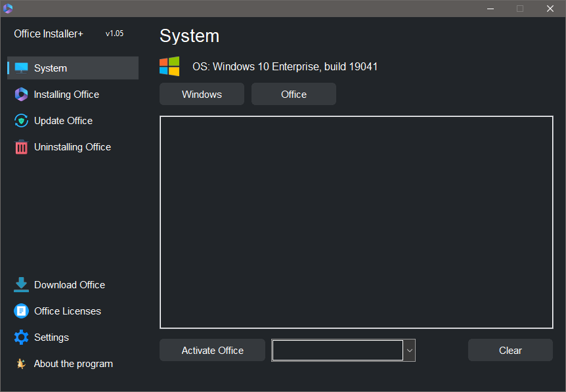Click the app logo in title bar
The image size is (566, 392).
coord(8,9)
